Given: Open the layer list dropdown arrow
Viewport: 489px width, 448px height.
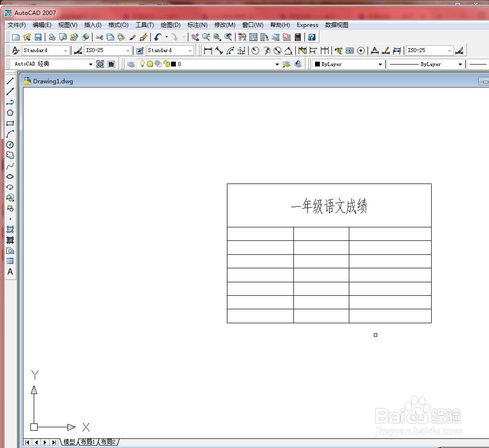Looking at the screenshot, I should click(x=277, y=64).
